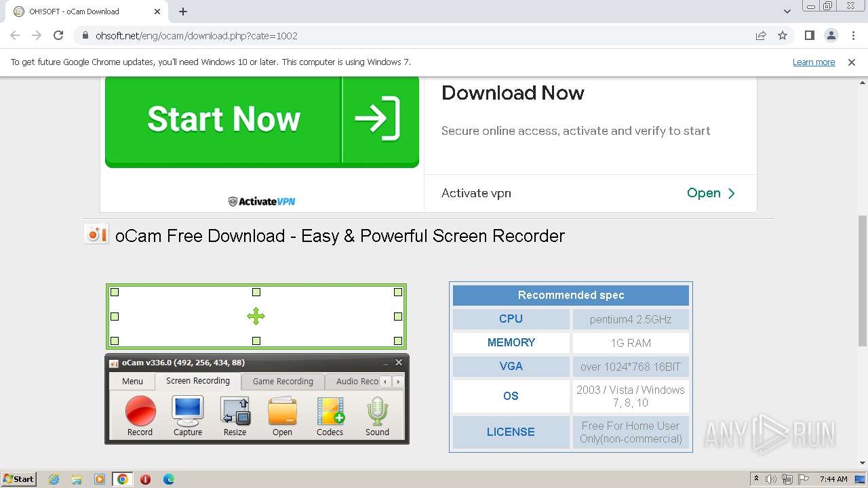Screen dimensions: 868x488
Task: Click the volume icon in system tray
Action: (771, 479)
